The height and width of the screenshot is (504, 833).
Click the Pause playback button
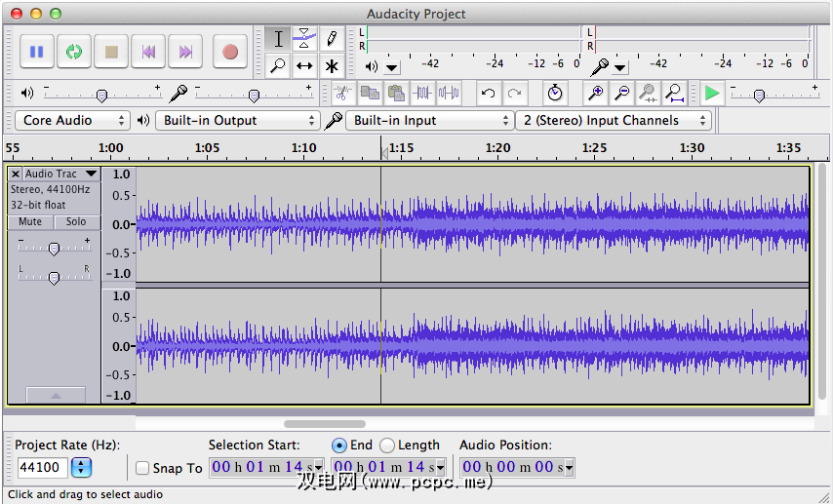click(37, 52)
